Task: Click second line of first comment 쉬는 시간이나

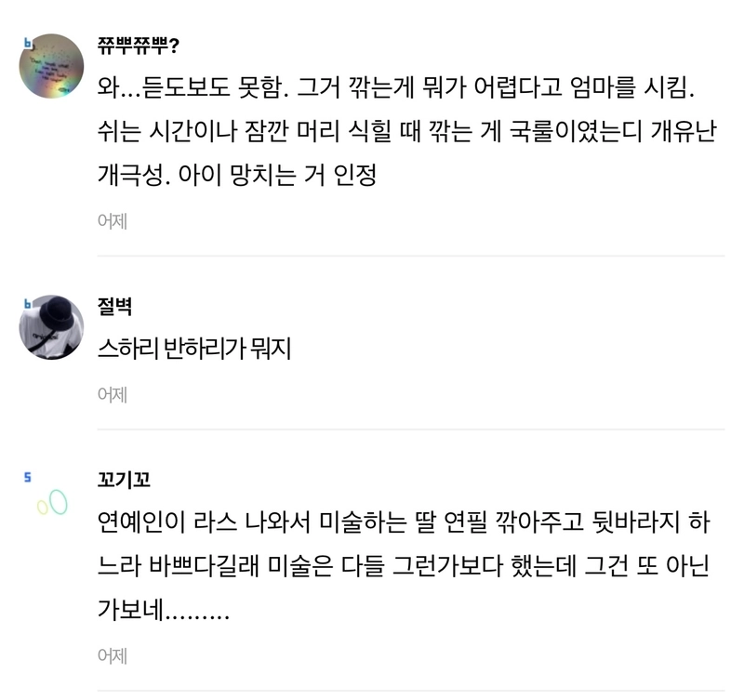Action: click(x=406, y=131)
